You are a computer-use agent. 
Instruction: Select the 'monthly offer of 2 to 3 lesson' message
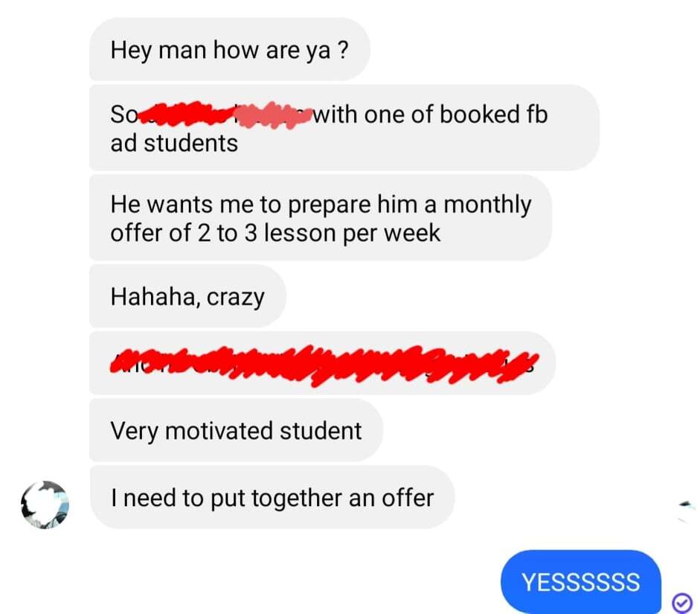(321, 218)
